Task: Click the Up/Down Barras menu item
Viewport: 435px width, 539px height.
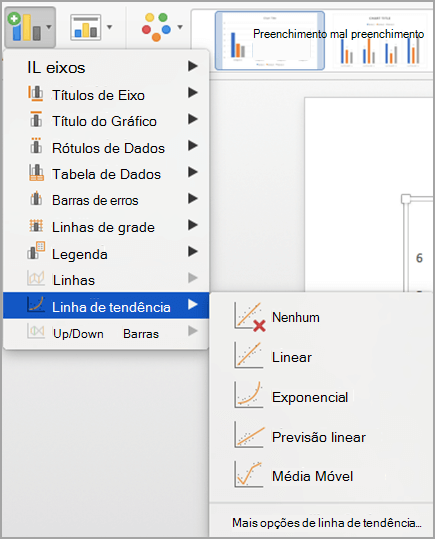Action: click(x=106, y=333)
